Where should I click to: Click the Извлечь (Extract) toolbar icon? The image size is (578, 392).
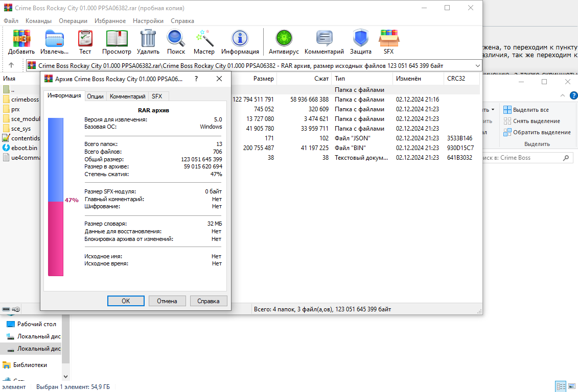(55, 39)
